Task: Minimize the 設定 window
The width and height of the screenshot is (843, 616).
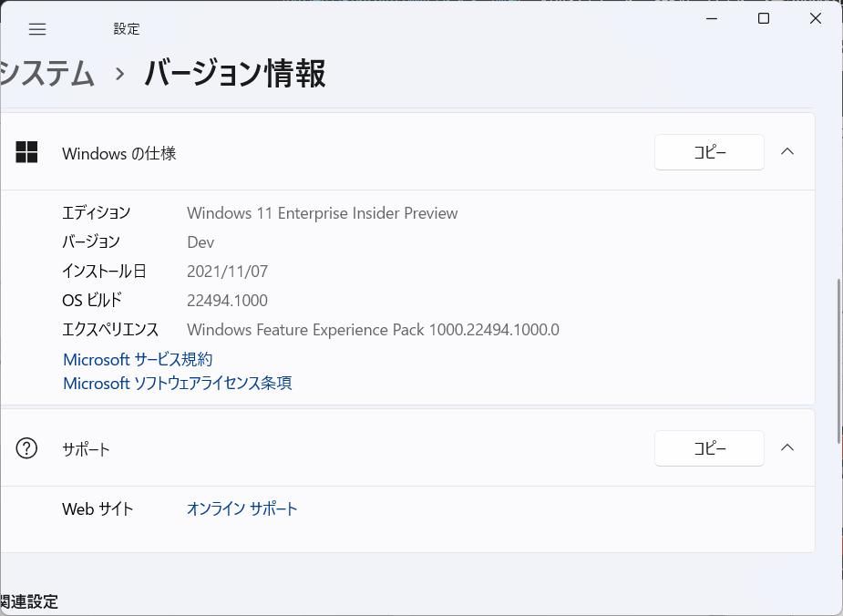Action: (x=711, y=18)
